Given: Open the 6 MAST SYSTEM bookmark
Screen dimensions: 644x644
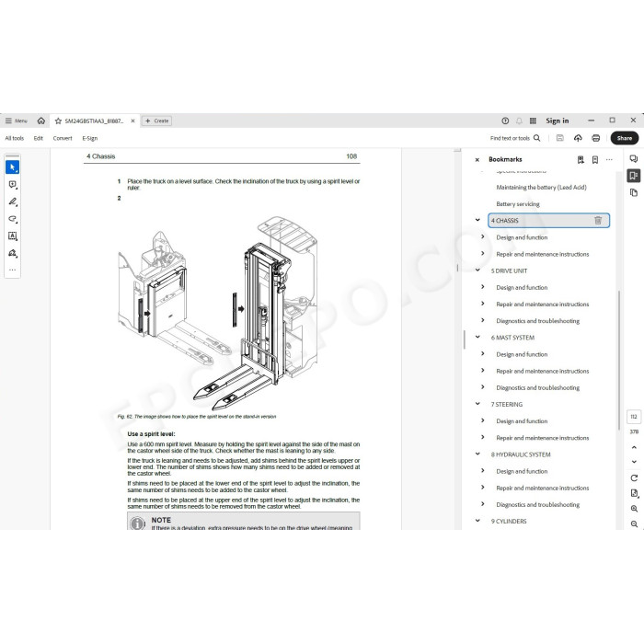Looking at the screenshot, I should click(512, 338).
